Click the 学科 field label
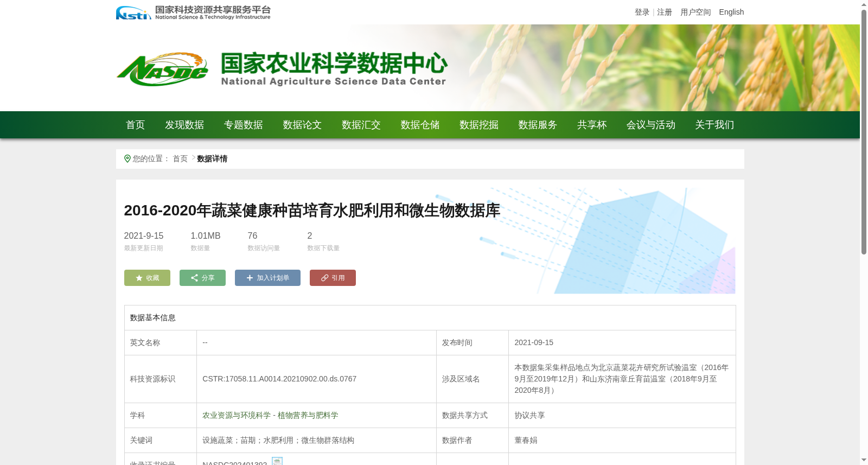The width and height of the screenshot is (868, 465). (137, 415)
